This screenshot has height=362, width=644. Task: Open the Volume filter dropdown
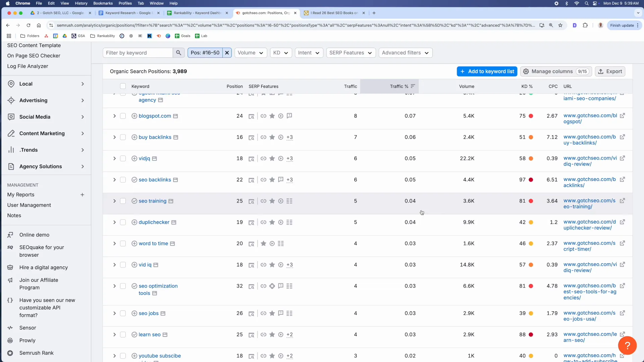pyautogui.click(x=251, y=53)
